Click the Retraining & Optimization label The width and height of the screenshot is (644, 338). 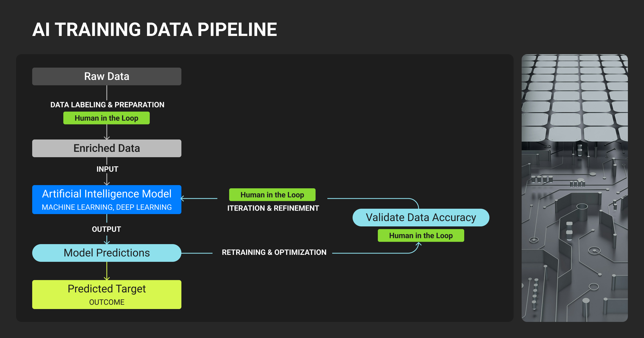tap(274, 252)
